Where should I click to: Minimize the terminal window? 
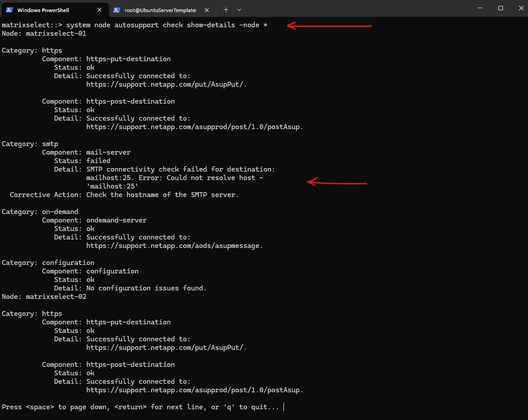[x=480, y=8]
